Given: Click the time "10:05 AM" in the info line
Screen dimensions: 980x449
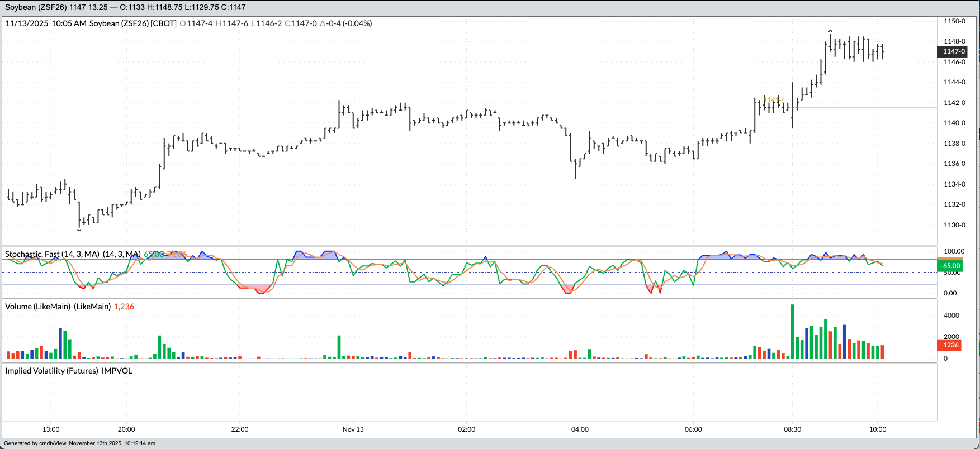Looking at the screenshot, I should [x=69, y=23].
